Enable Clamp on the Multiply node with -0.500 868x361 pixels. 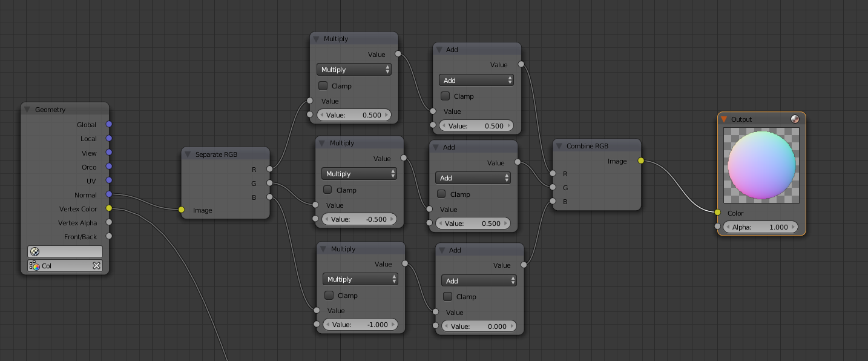pyautogui.click(x=327, y=190)
